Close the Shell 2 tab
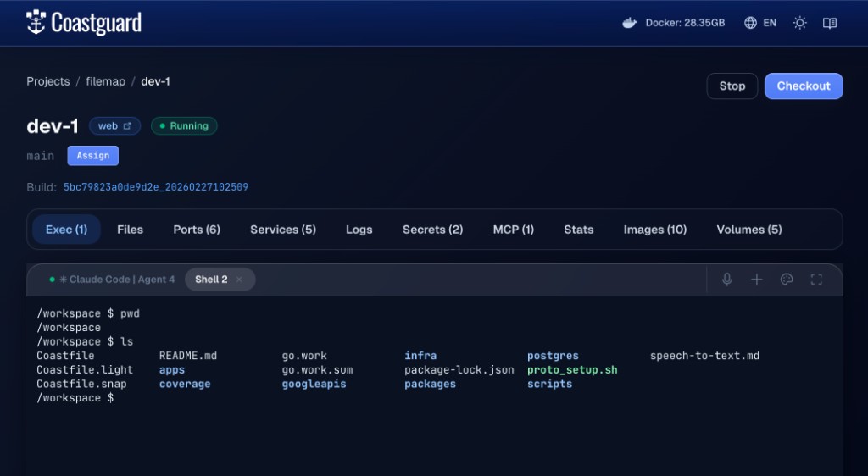 pyautogui.click(x=239, y=280)
